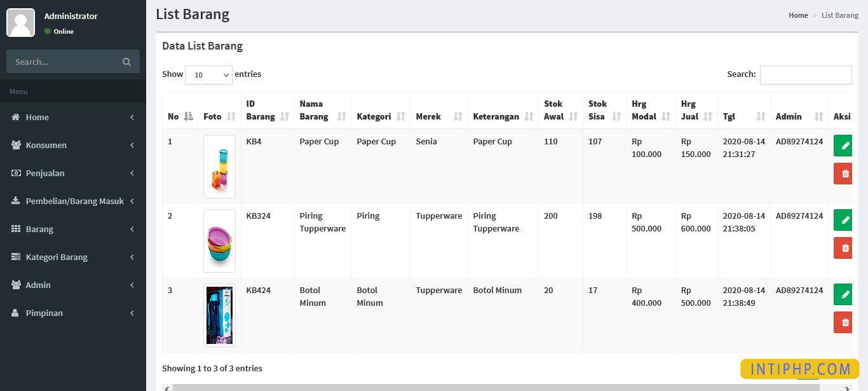
Task: Open the Barang sidebar menu
Action: tap(73, 229)
